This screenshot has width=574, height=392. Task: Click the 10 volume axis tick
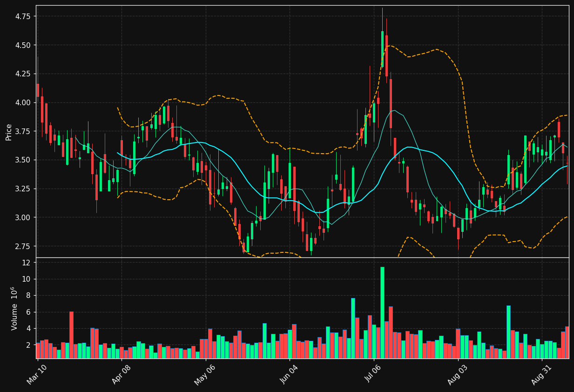click(27, 279)
